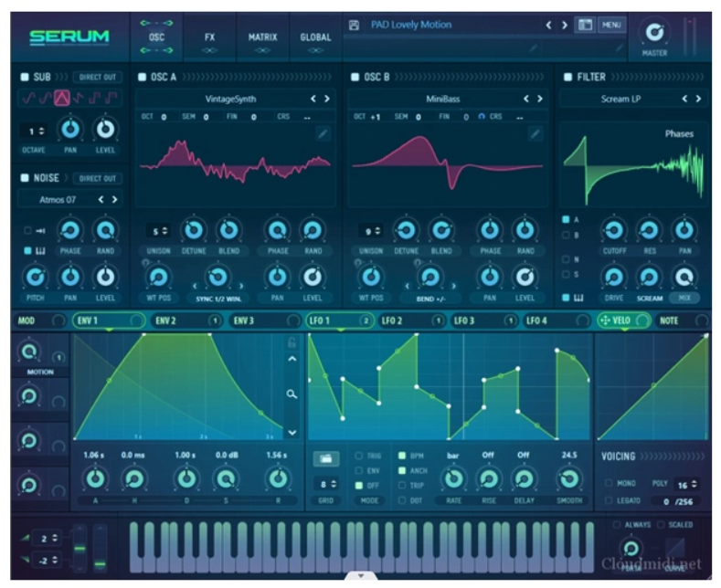Click SYNC 1/2 WIN warp mode
The image size is (721, 588).
(218, 299)
